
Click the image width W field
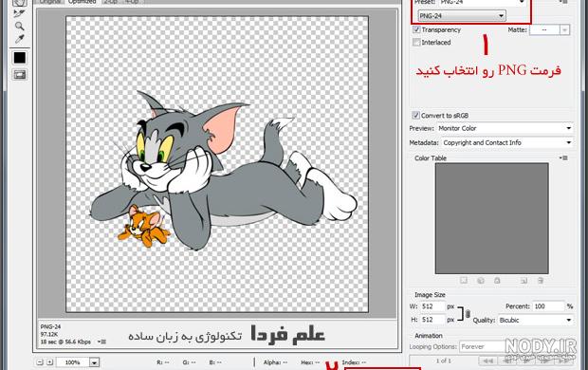[432, 306]
